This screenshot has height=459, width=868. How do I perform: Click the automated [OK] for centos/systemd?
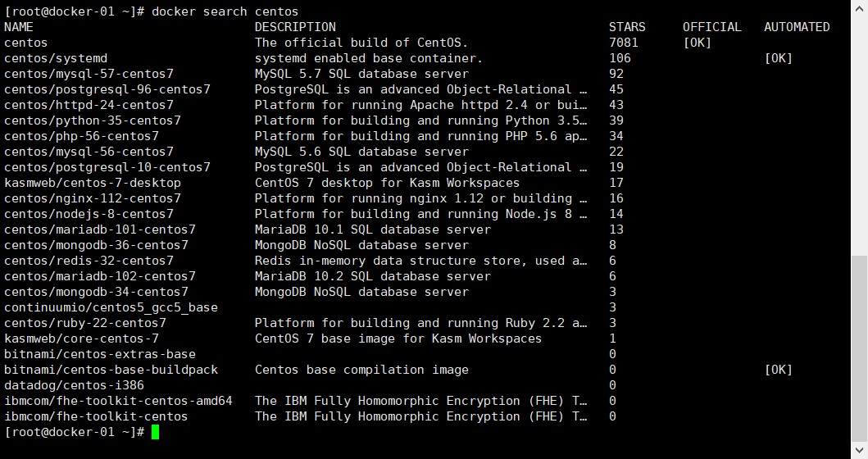[778, 58]
